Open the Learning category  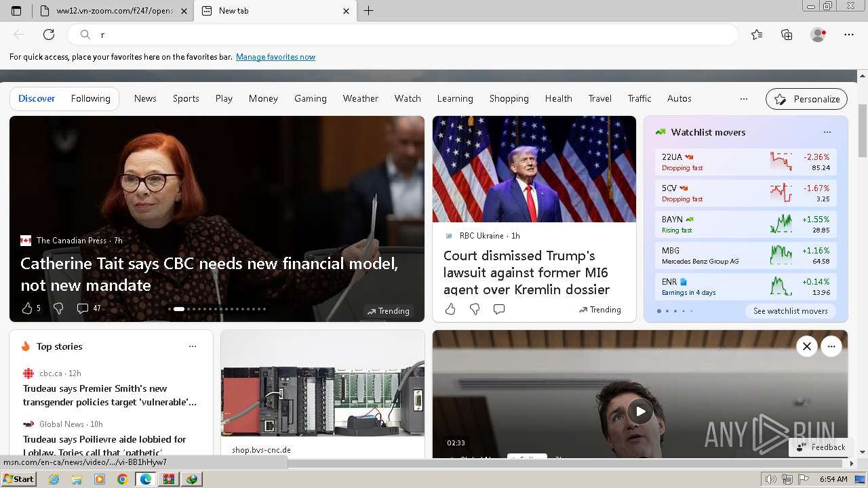click(455, 99)
